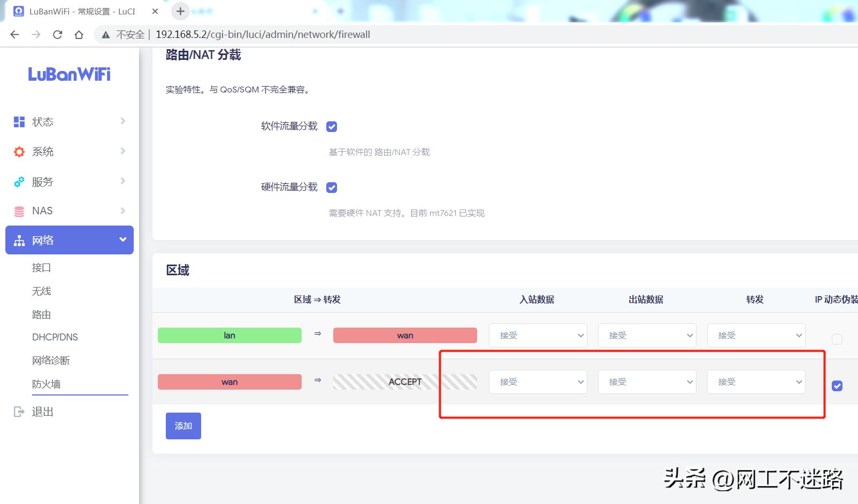Click the 退出 logout icon

point(19,412)
